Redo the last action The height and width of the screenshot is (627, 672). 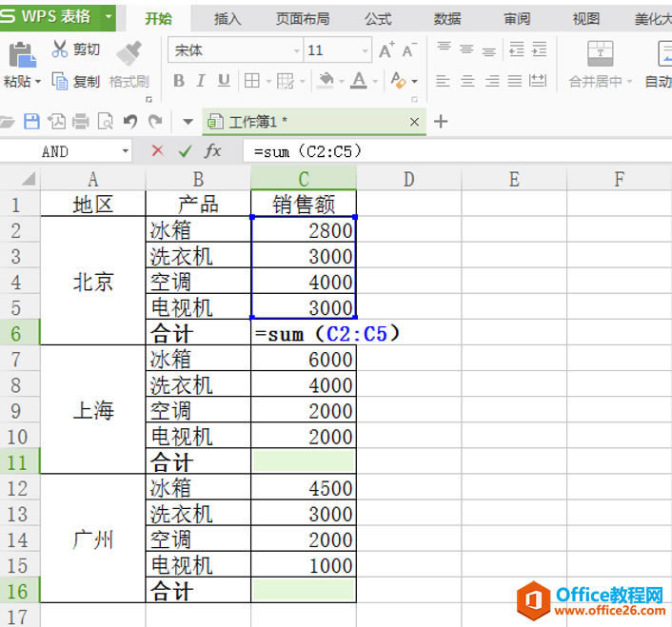coord(155,122)
